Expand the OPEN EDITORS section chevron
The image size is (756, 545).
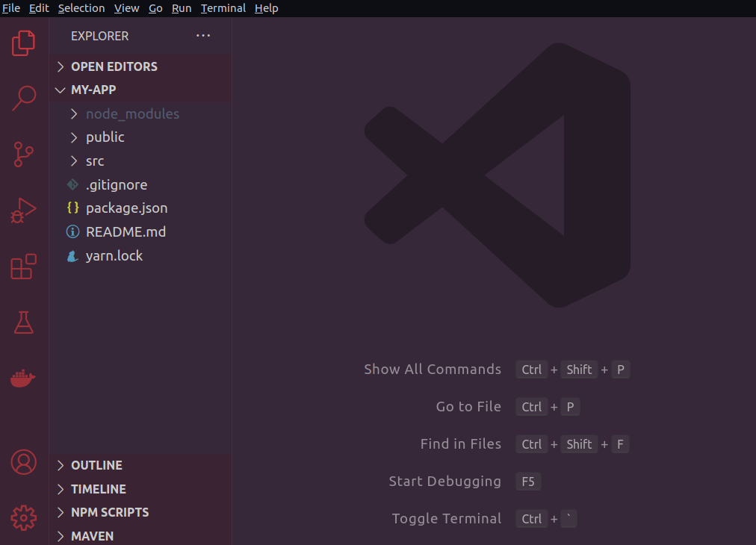pos(61,66)
